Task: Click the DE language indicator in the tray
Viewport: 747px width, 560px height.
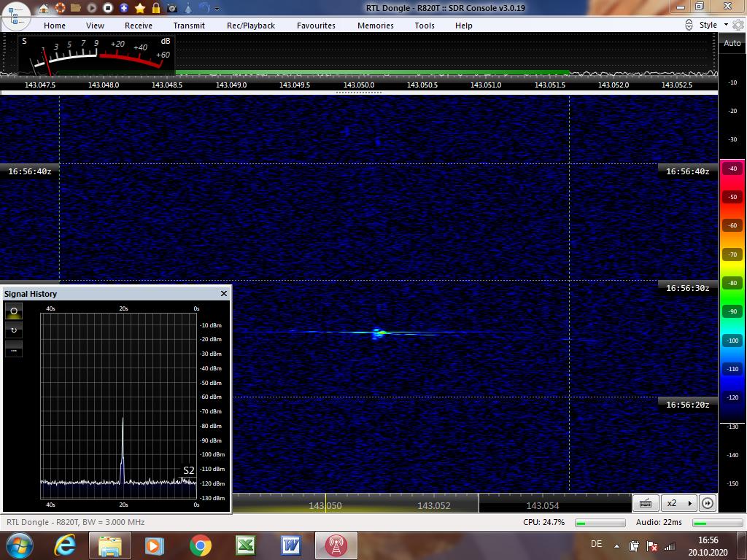Action: point(596,544)
